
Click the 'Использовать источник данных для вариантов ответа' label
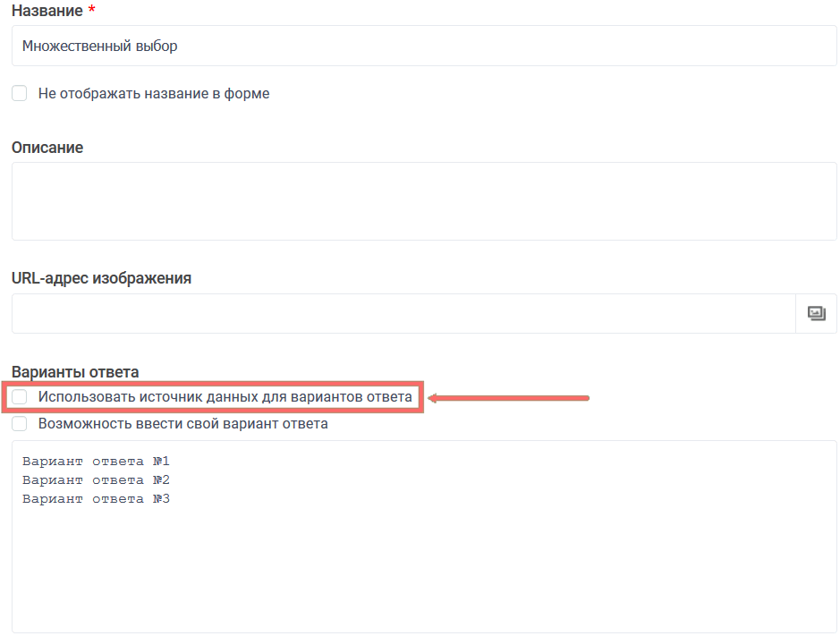pyautogui.click(x=225, y=396)
